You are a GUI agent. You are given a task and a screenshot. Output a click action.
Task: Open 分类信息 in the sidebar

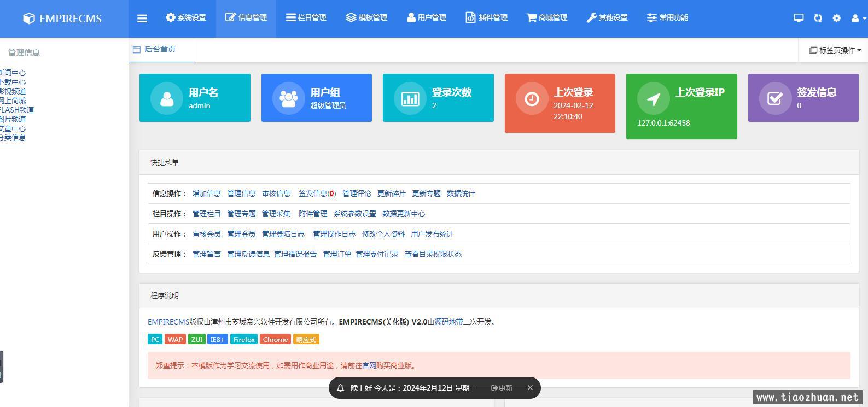[13, 138]
